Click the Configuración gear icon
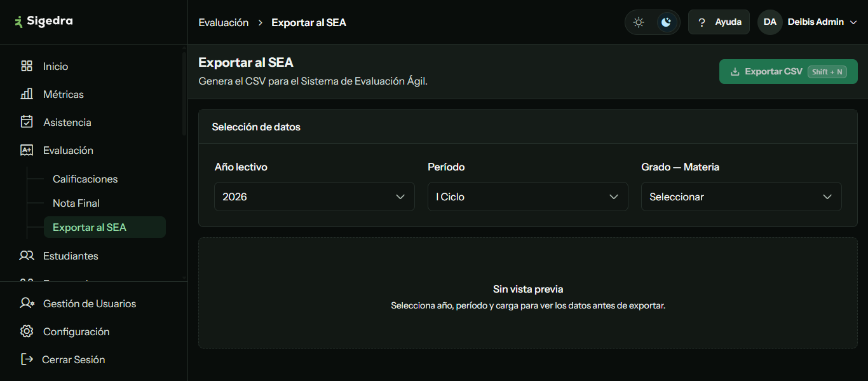Screen dimensions: 868x381 pos(27,331)
